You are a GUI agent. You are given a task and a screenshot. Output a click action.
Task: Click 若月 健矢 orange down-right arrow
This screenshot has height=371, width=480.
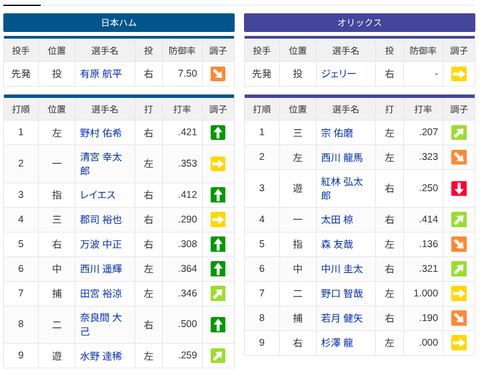(x=459, y=318)
